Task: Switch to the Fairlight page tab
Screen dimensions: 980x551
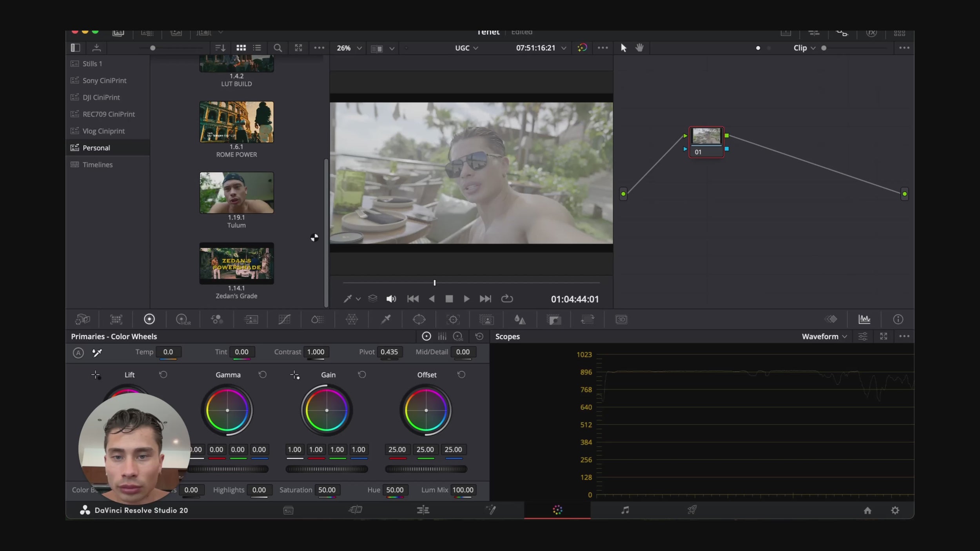Action: (625, 510)
